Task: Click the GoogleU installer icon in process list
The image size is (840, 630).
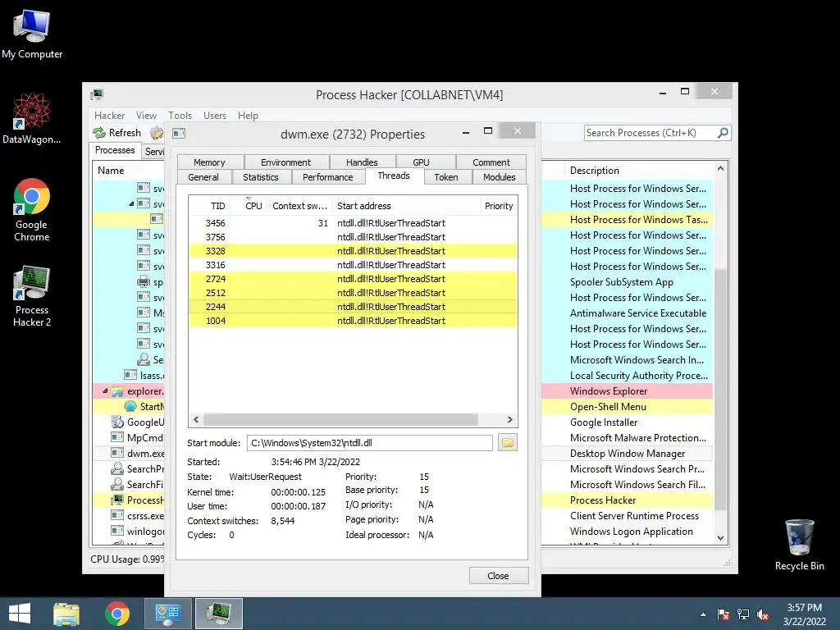Action: tap(117, 422)
